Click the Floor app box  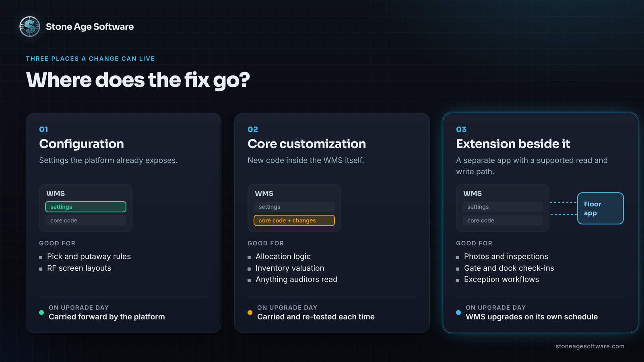point(601,208)
